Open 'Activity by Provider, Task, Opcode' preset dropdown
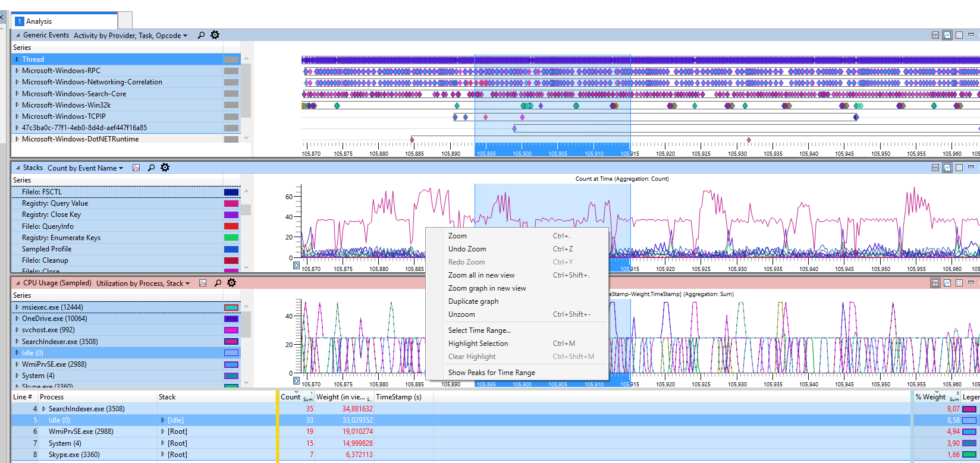 130,36
